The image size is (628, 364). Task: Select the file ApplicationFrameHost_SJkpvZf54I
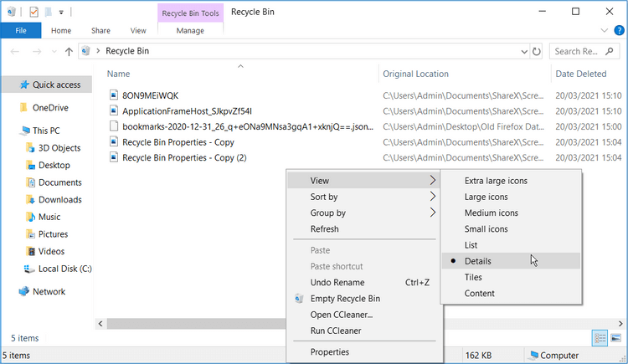[x=187, y=111]
